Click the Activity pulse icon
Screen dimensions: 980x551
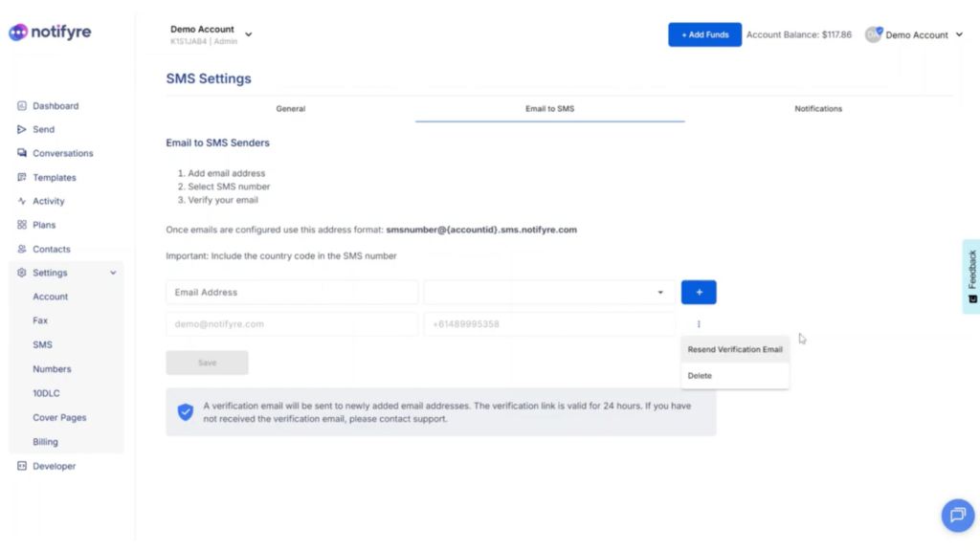point(22,201)
